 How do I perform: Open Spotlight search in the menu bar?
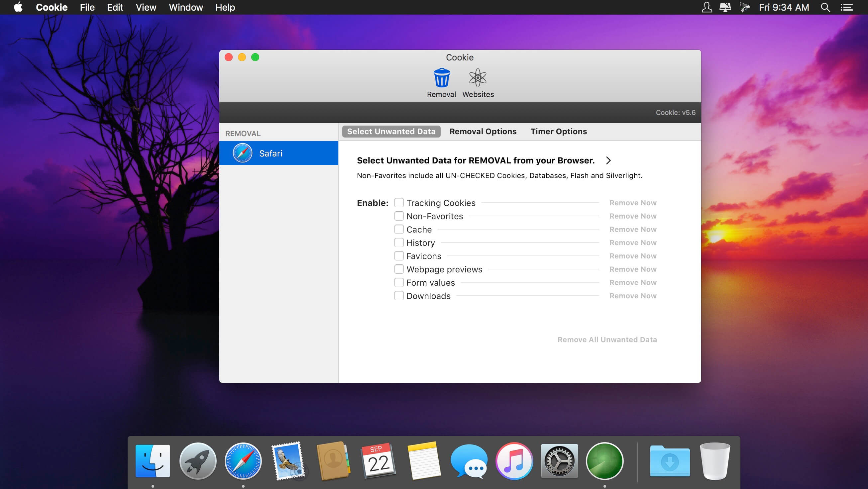click(825, 7)
